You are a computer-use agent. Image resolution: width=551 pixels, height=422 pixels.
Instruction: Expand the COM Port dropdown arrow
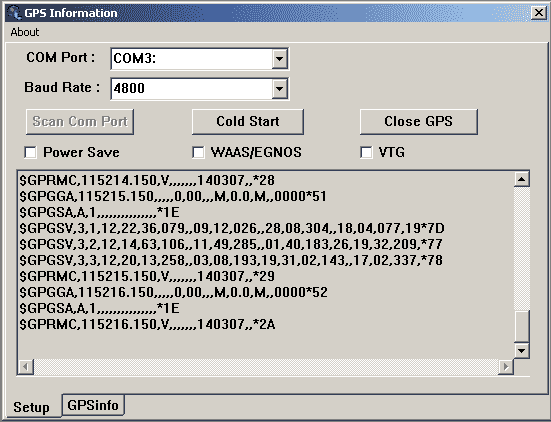[280, 58]
